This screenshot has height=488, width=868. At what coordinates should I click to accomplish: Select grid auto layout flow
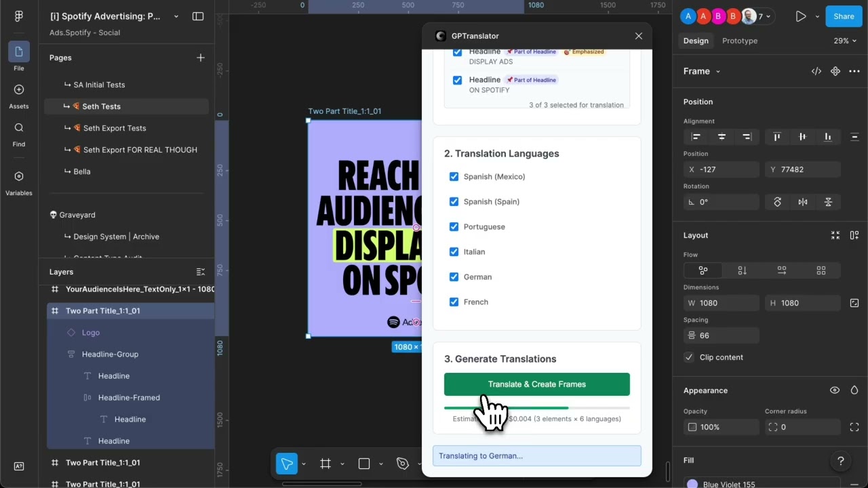pos(821,270)
